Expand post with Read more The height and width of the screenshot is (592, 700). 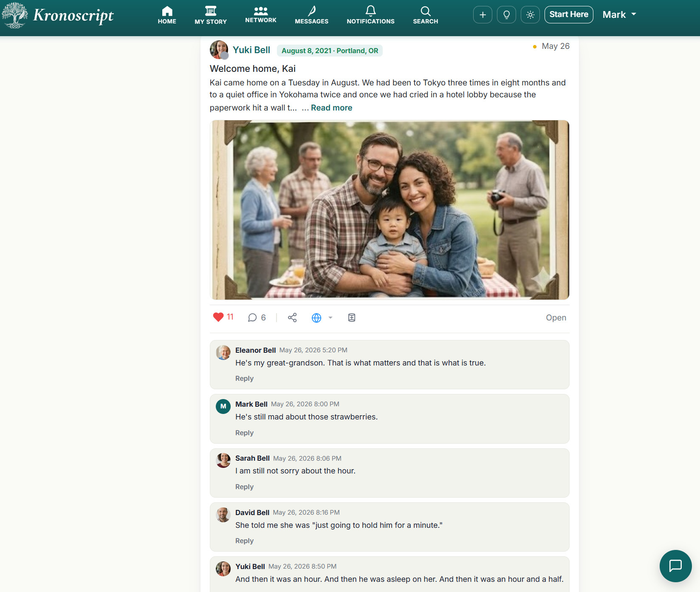click(331, 108)
